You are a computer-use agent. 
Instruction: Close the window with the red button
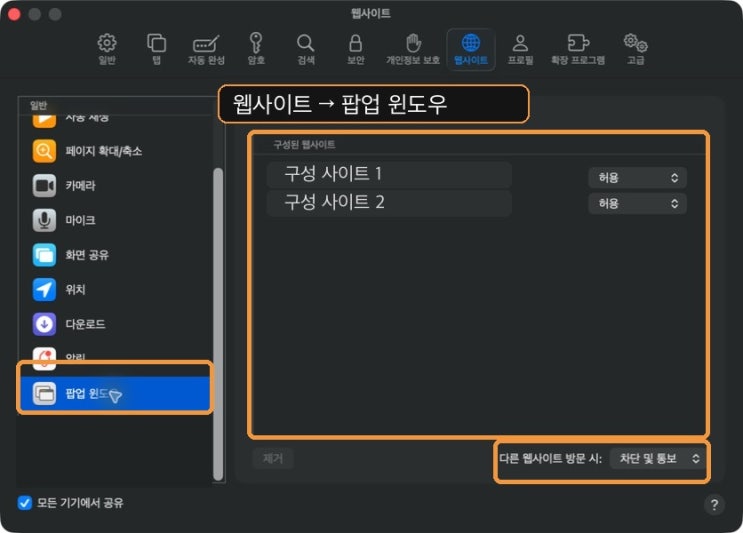[x=14, y=14]
